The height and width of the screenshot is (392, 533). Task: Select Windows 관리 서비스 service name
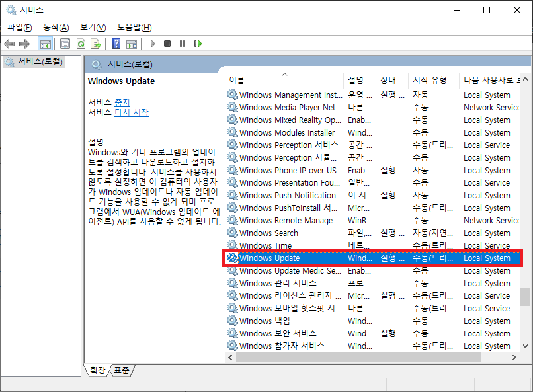coord(278,283)
